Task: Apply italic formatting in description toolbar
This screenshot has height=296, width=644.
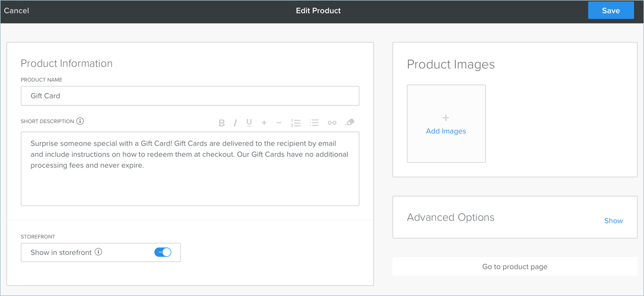Action: click(235, 123)
